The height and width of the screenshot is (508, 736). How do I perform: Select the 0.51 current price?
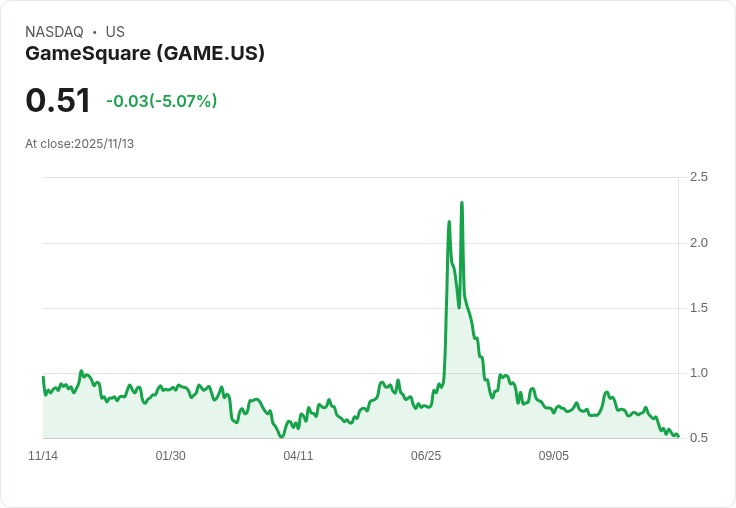click(58, 100)
